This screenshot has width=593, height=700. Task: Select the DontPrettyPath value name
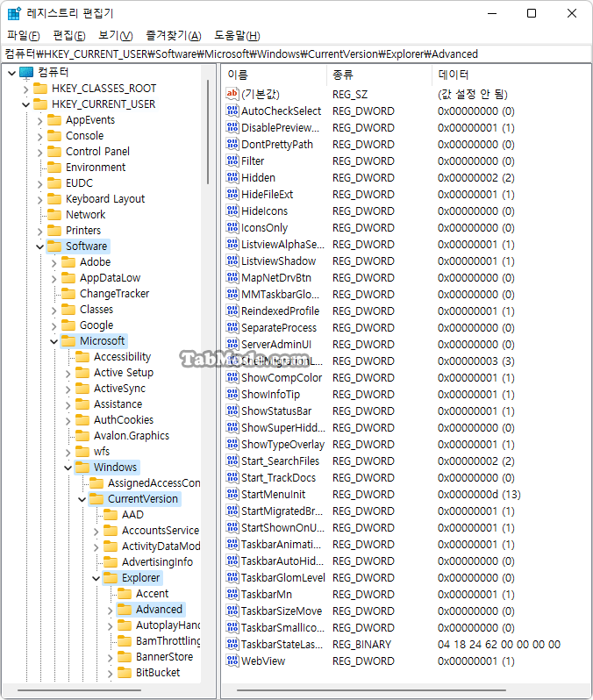277,144
